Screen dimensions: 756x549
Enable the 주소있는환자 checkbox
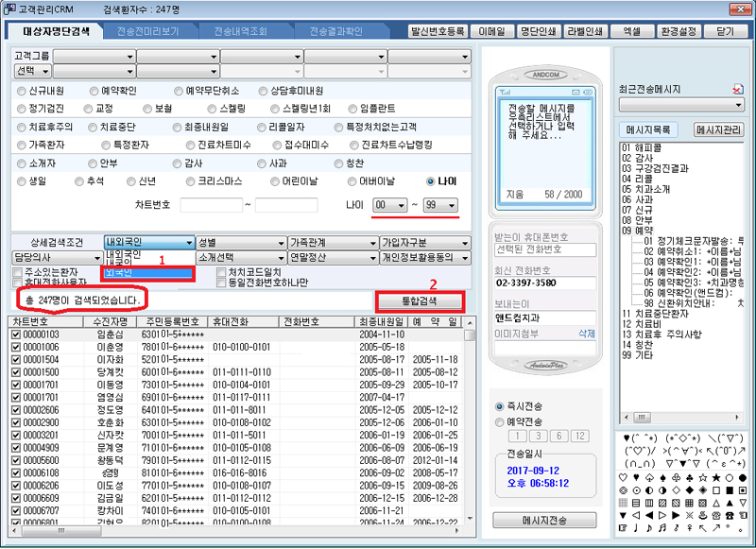point(18,272)
